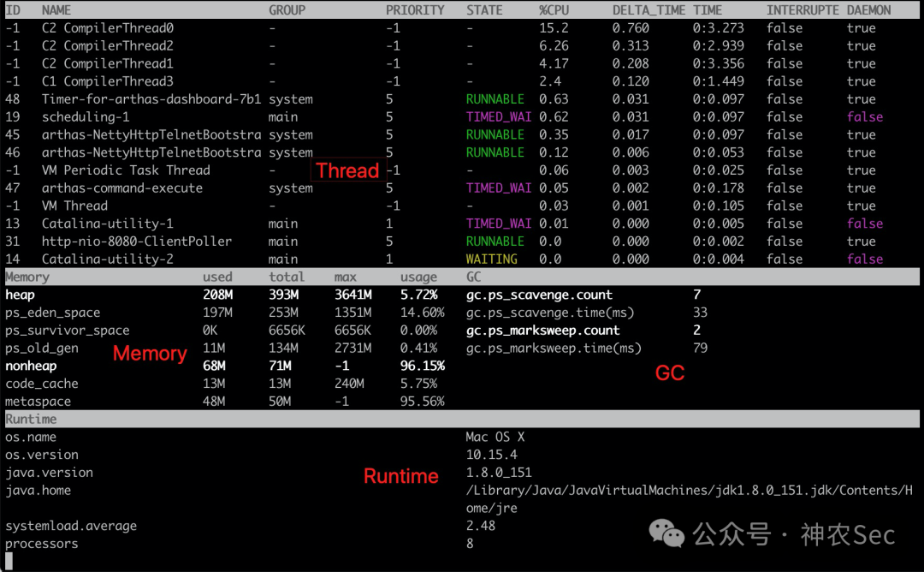924x572 pixels.
Task: Click the gc.ps_scavenge.time(ms) label
Action: click(x=550, y=313)
